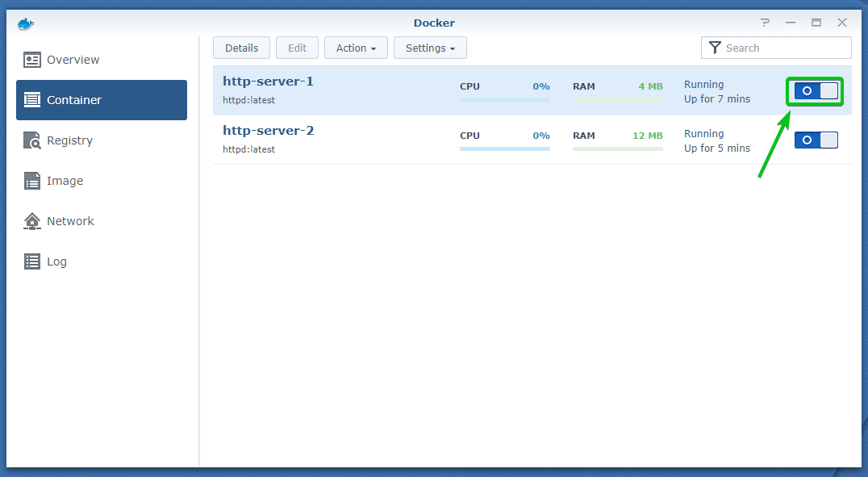Click the Docker whale logo icon

(x=26, y=23)
